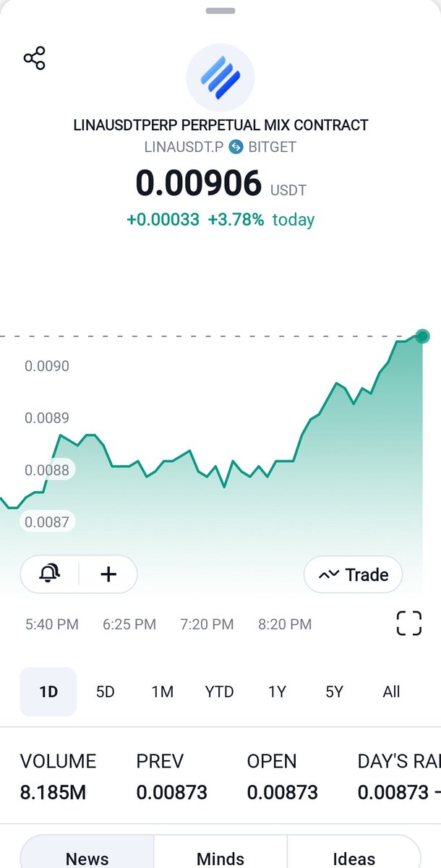
Task: Tap the share icon
Action: tap(35, 58)
